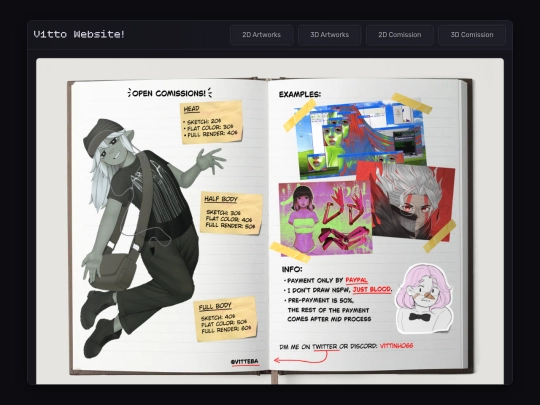
Task: Switch to the 2D Comission tab
Action: (x=399, y=35)
